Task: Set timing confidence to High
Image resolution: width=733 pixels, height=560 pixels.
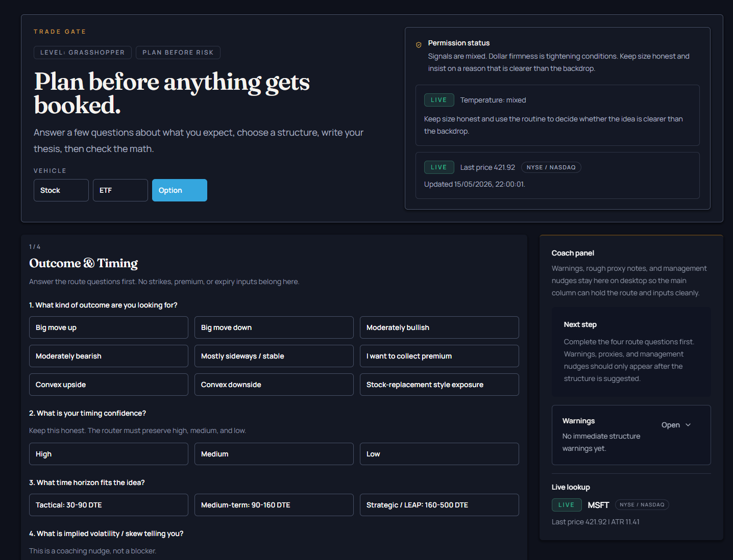Action: pyautogui.click(x=109, y=454)
